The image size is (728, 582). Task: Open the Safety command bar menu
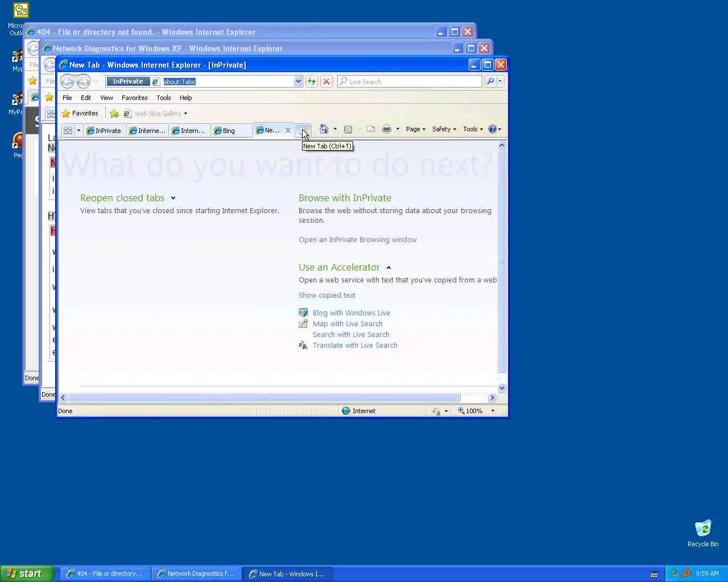(x=444, y=129)
